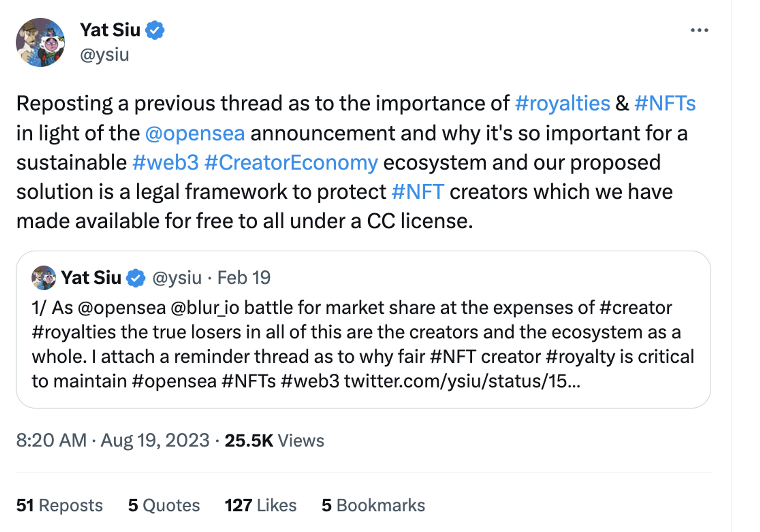This screenshot has width=760, height=532.
Task: Open the #CreatorEconomy hashtag link
Action: pos(291,163)
